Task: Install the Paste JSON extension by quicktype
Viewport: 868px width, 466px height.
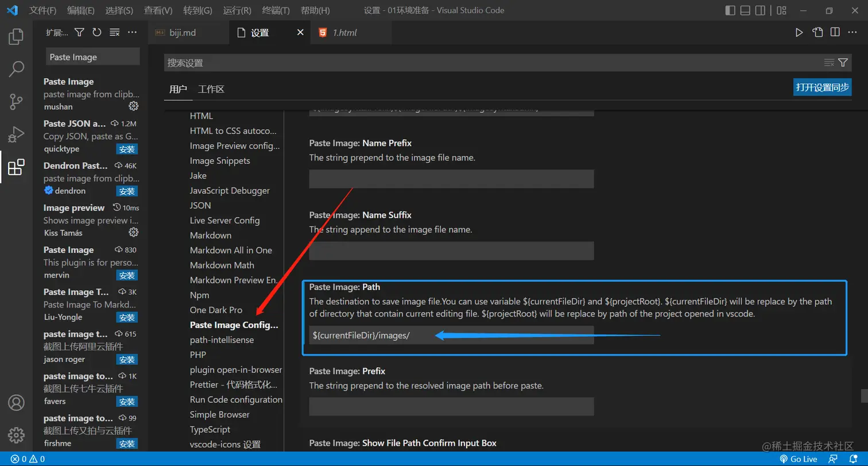Action: coord(127,149)
